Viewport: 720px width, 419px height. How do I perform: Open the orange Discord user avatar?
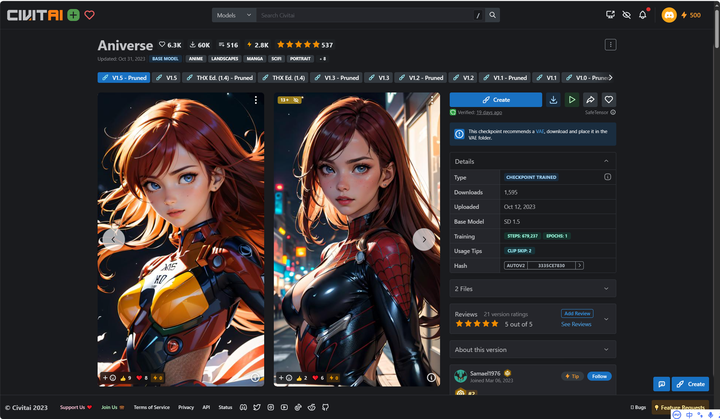pos(669,15)
